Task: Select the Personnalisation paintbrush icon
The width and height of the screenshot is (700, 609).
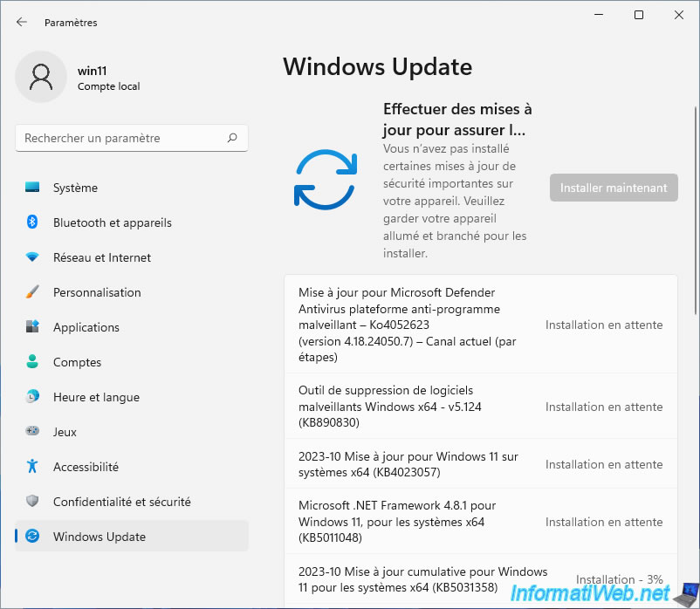Action: pyautogui.click(x=32, y=291)
